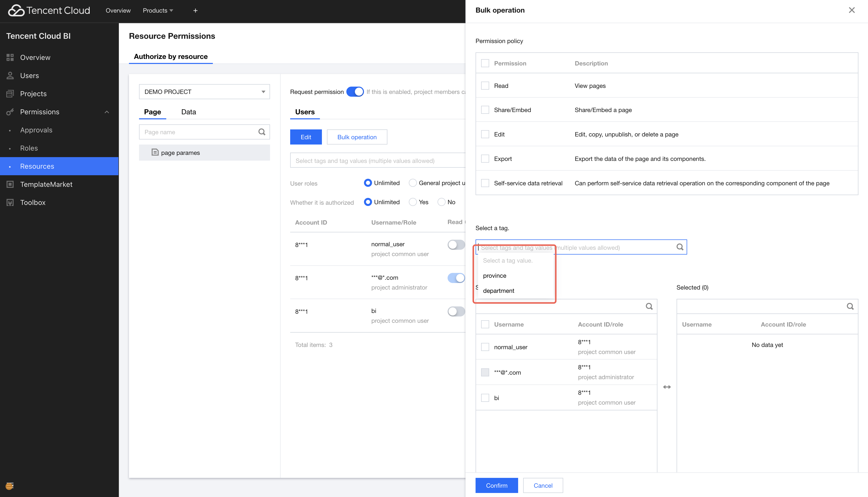Check the Read permission checkbox
868x497 pixels.
tap(485, 86)
